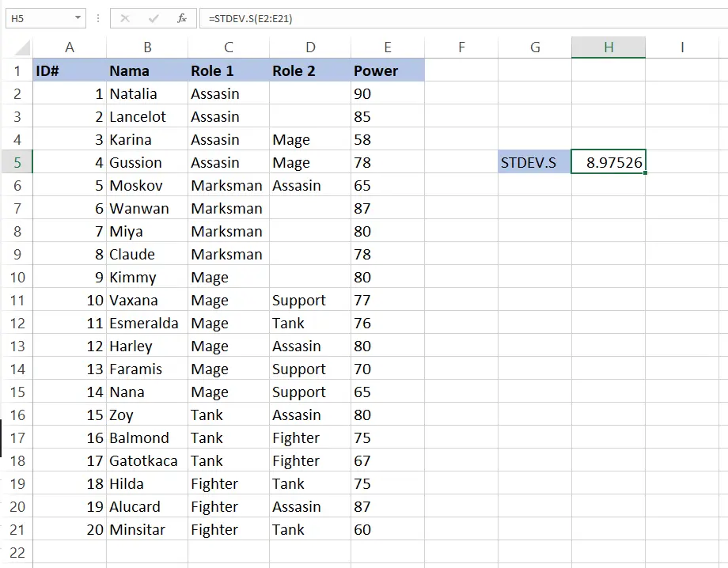Click the Cancel X icon in formula bar
The width and height of the screenshot is (728, 568).
[125, 18]
